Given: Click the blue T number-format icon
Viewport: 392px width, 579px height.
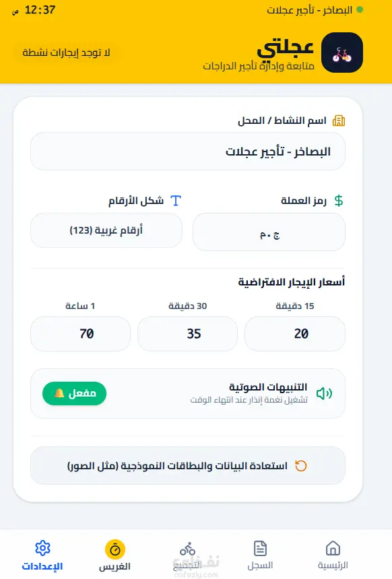Looking at the screenshot, I should pos(176,201).
